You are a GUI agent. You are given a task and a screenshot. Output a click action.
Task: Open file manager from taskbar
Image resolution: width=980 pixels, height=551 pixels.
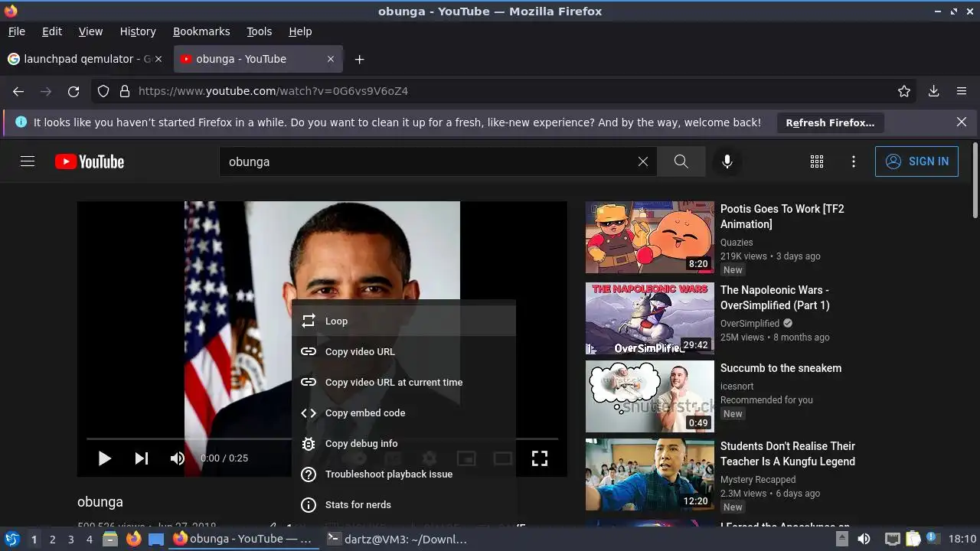click(x=110, y=539)
